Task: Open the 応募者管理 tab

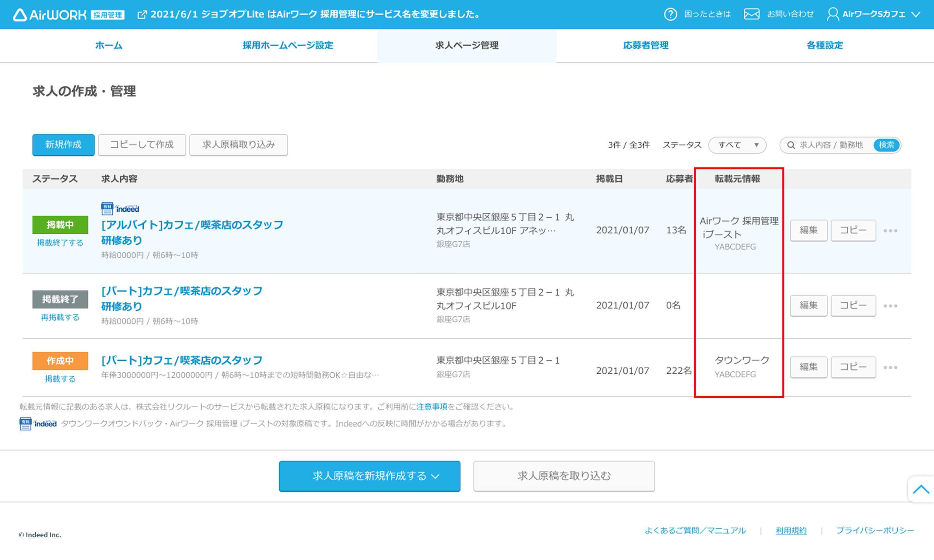Action: pyautogui.click(x=646, y=45)
